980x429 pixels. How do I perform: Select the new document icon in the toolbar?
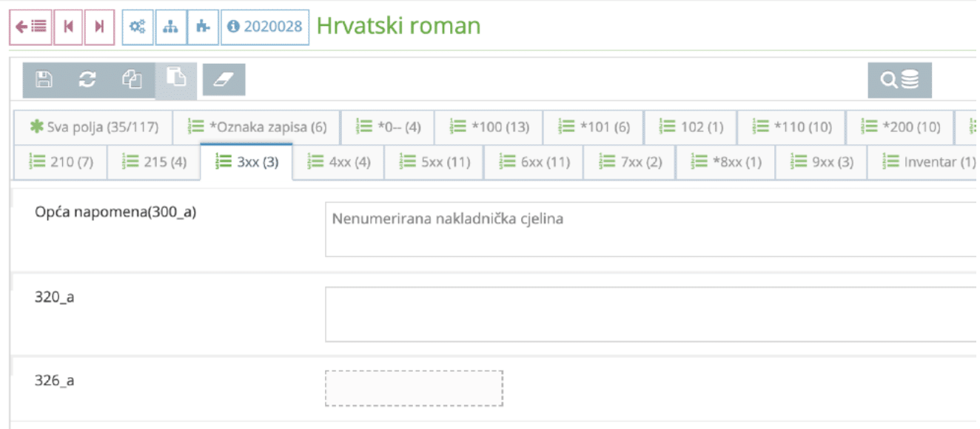[175, 80]
